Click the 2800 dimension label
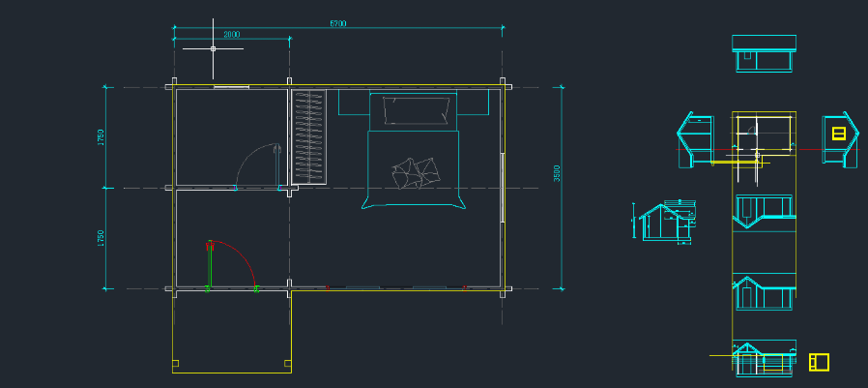The image size is (868, 388). 232,35
